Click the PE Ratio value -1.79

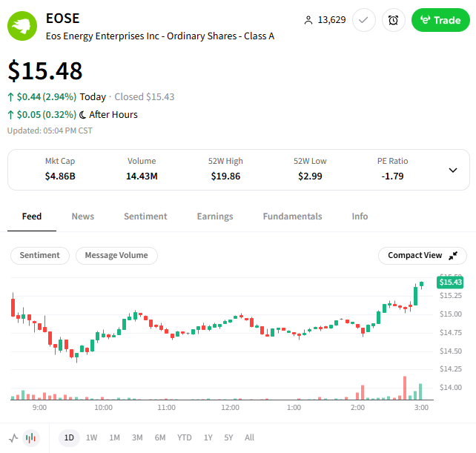tap(392, 176)
